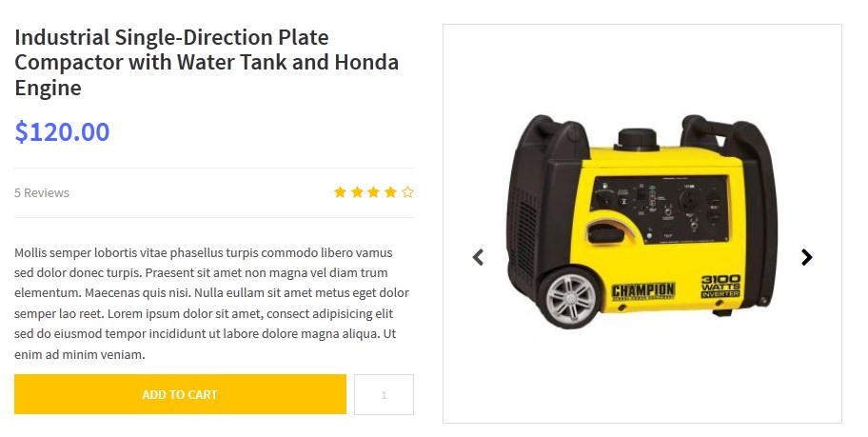Show the previous product image
Image resolution: width=868 pixels, height=437 pixels.
pyautogui.click(x=478, y=257)
